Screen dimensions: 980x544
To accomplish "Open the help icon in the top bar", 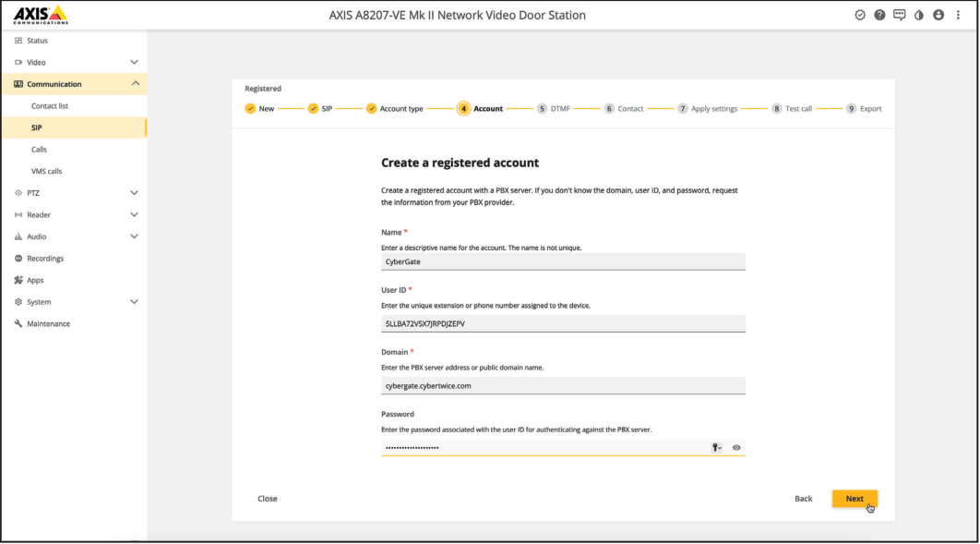I will [879, 15].
